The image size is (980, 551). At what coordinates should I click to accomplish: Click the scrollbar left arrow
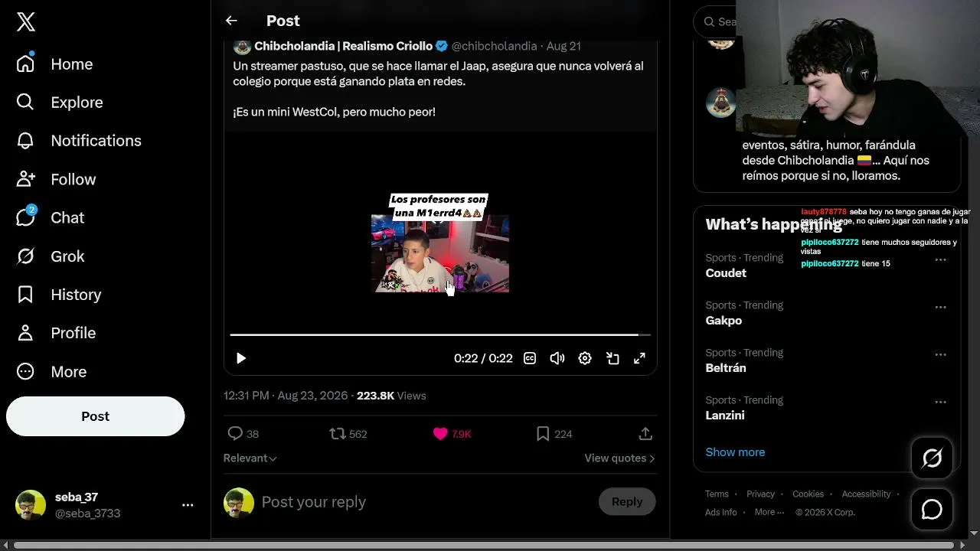coord(5,546)
